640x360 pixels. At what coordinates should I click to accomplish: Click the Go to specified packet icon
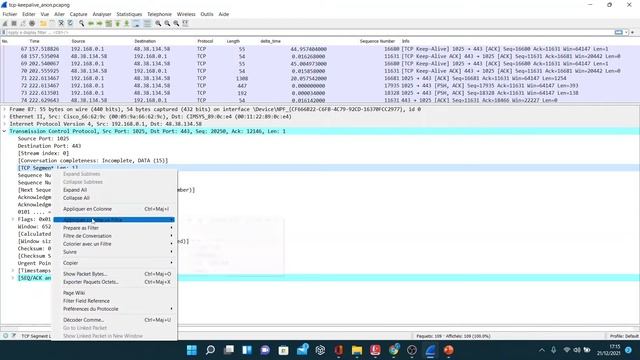[x=109, y=24]
